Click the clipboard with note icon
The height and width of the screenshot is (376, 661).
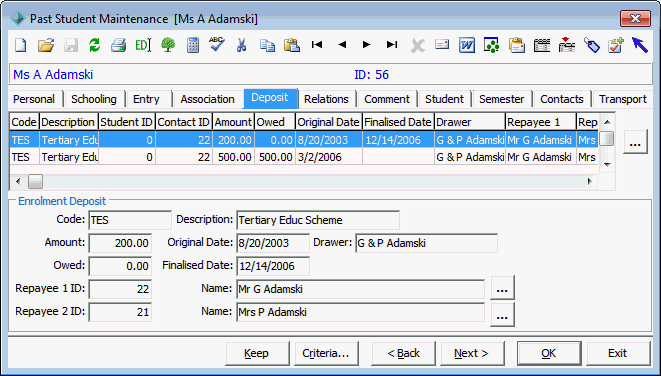coord(516,45)
